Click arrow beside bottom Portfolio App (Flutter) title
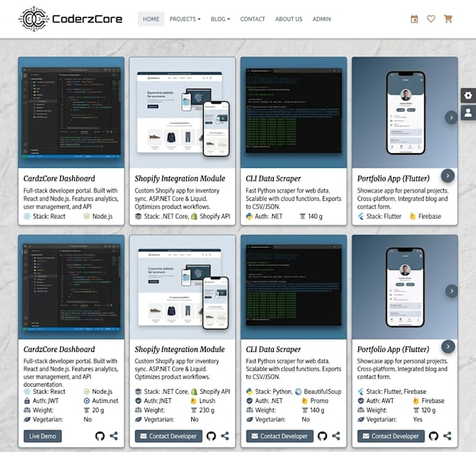Screen dimensions: 476x452 click(448, 346)
